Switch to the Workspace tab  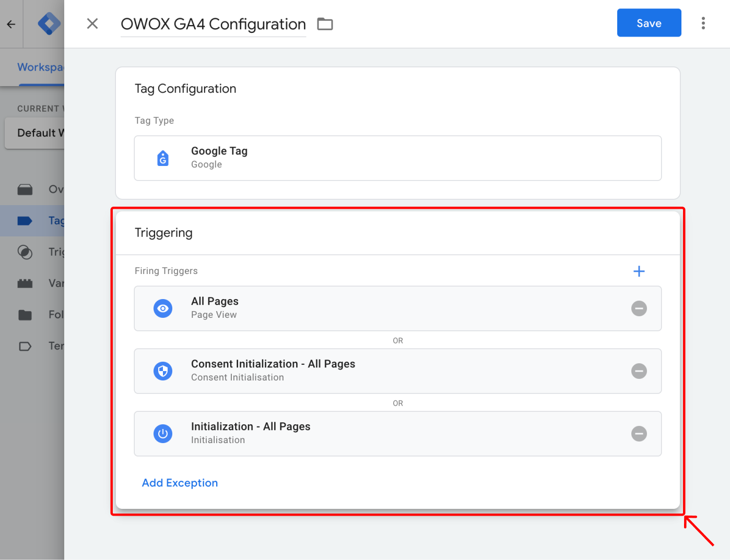(x=41, y=67)
